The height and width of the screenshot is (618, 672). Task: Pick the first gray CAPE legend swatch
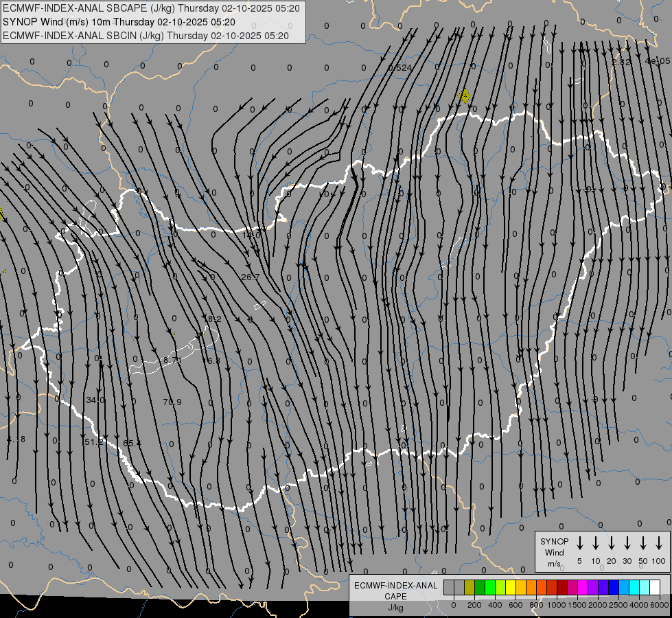pyautogui.click(x=449, y=587)
